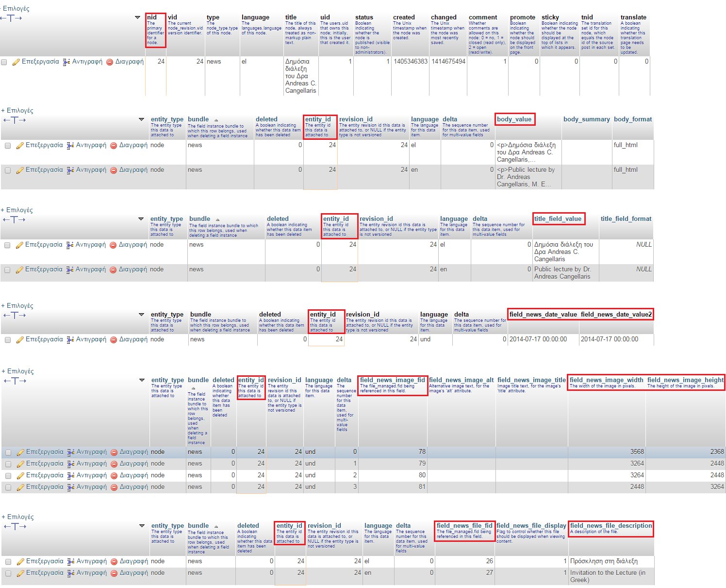Click the pencil icon in the file fid 26 row

click(x=20, y=562)
